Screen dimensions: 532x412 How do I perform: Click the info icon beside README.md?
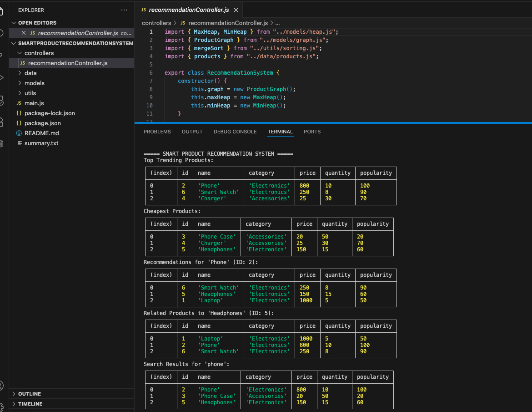tap(19, 133)
